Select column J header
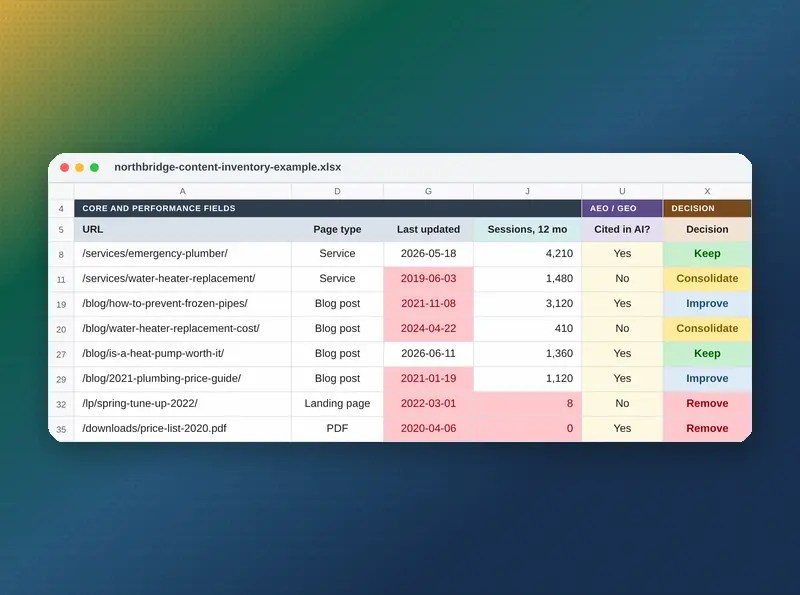 (x=528, y=191)
